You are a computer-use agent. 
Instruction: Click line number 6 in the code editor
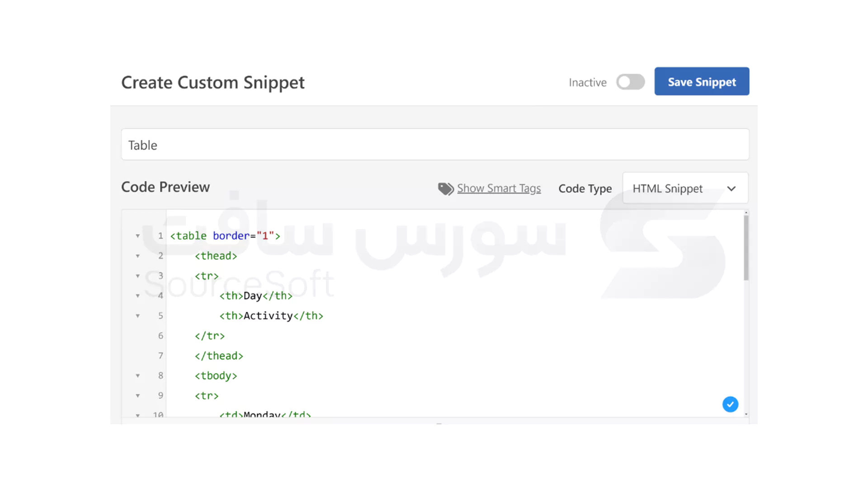click(160, 336)
